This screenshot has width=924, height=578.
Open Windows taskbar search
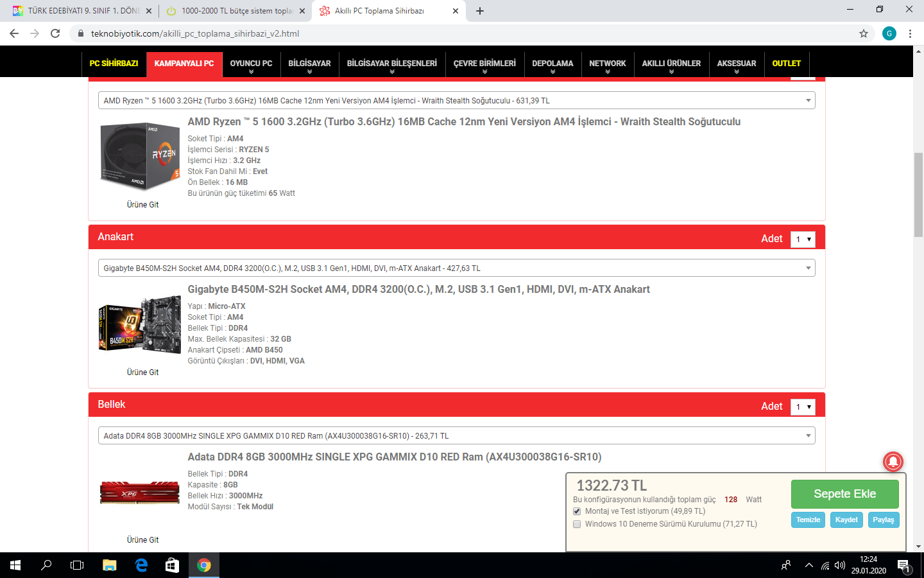tap(46, 565)
